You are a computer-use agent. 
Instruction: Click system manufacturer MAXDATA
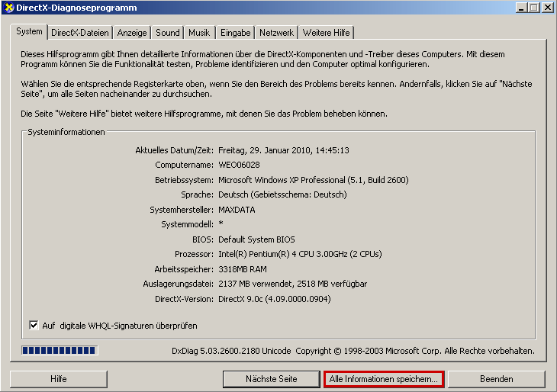[x=237, y=210]
